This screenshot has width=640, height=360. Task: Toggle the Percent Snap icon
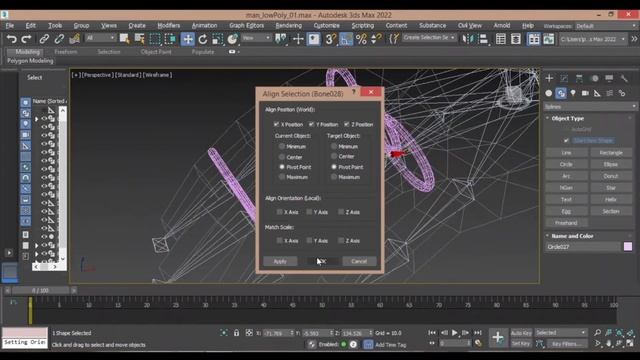coord(361,39)
